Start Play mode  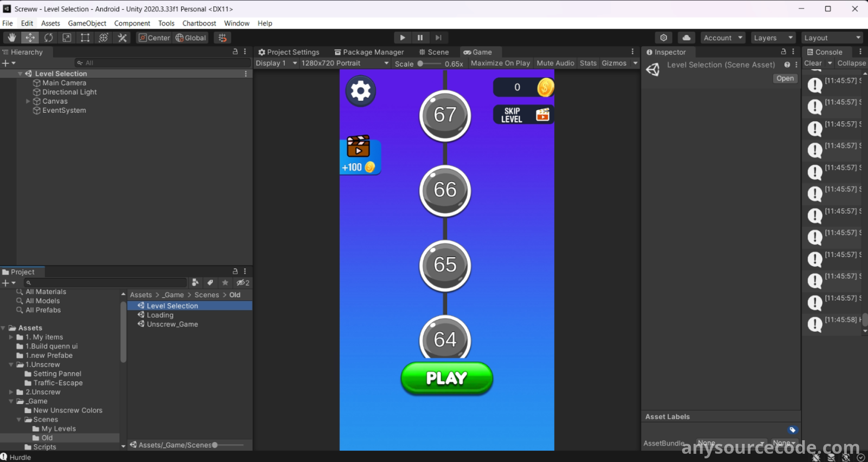pos(402,37)
